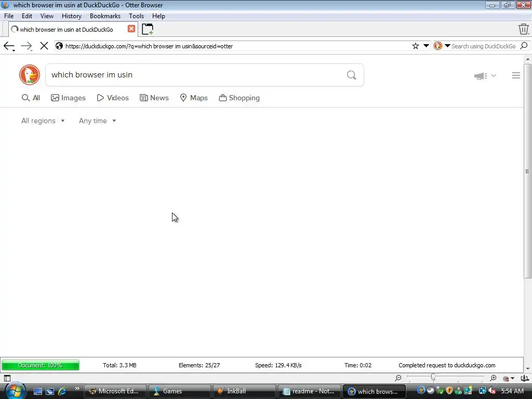This screenshot has width=532, height=399.
Task: Stop loading with the X button
Action: point(44,46)
